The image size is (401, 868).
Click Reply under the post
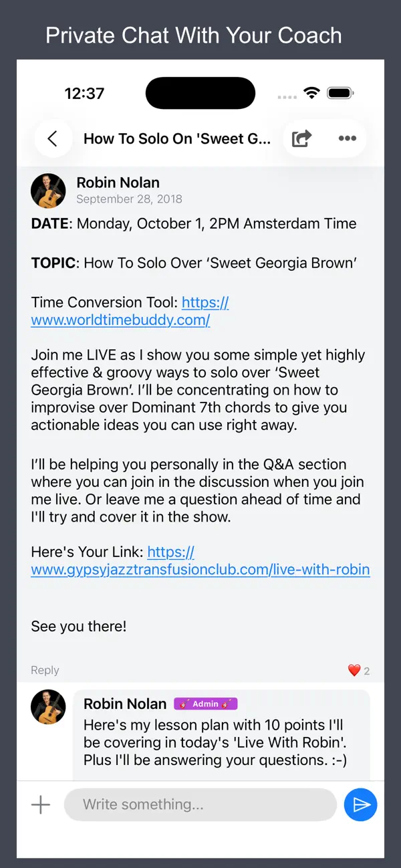(x=45, y=670)
